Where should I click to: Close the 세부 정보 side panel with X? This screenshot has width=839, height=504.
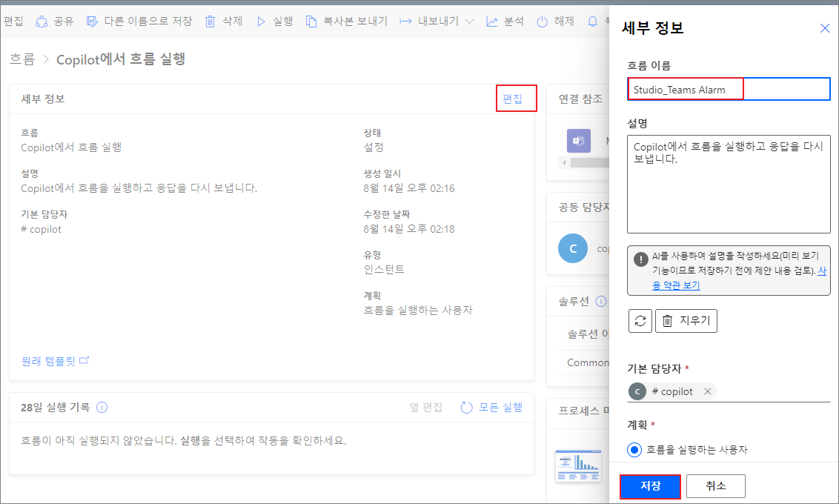tap(825, 28)
